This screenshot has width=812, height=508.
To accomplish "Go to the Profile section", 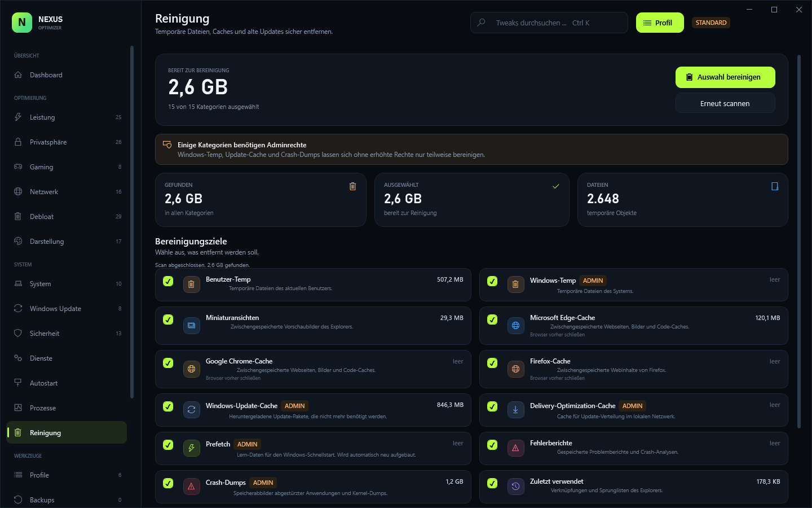I will [x=67, y=475].
